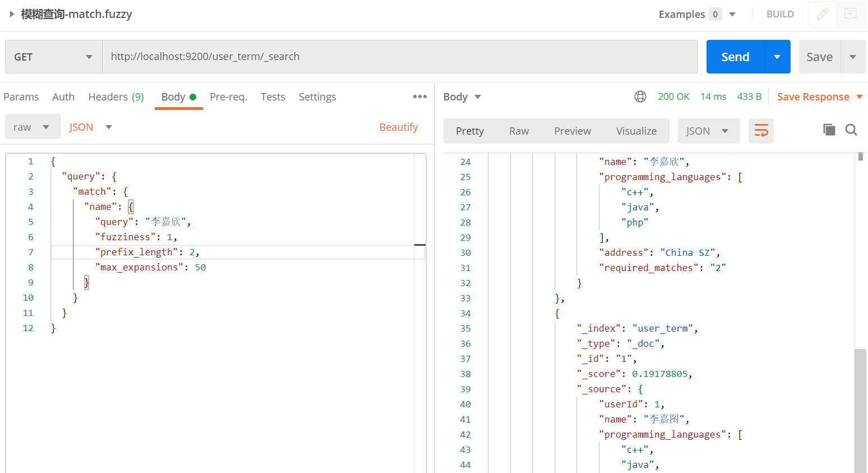
Task: Click the Save button
Action: tap(820, 57)
